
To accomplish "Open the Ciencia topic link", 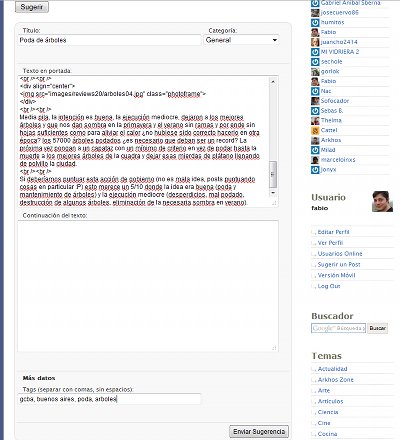I will coord(328,412).
